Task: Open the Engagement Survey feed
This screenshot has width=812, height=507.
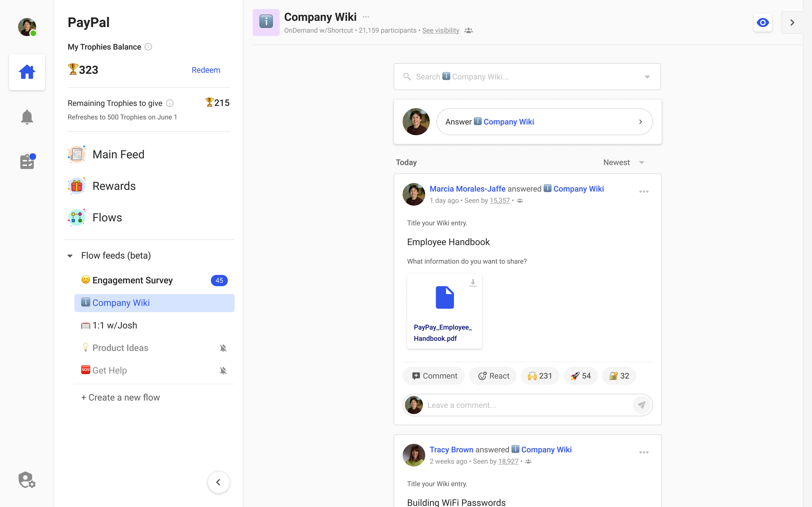Action: (133, 280)
